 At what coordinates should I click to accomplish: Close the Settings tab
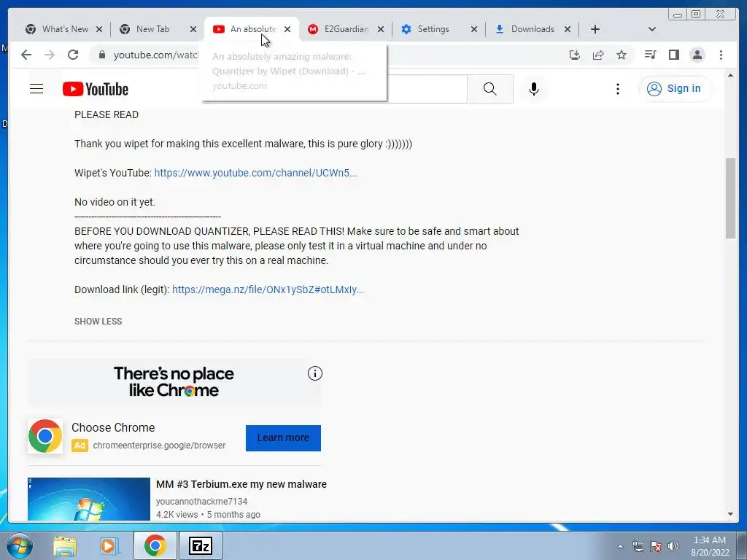tap(474, 29)
